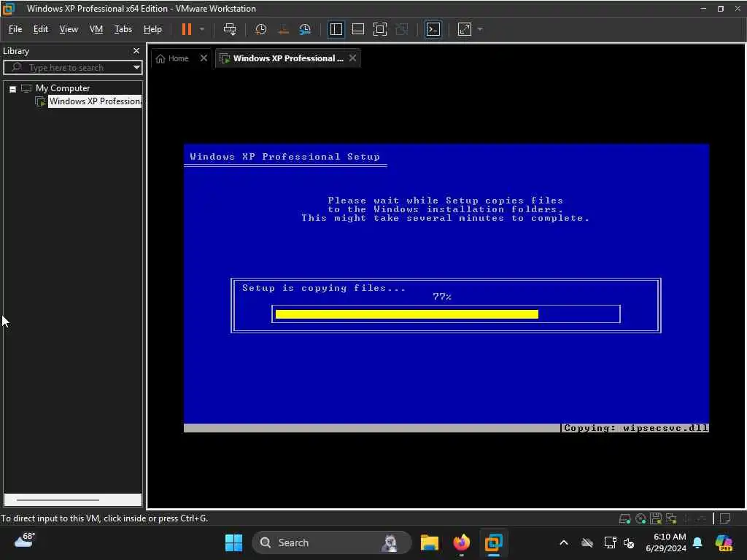
Task: Select My Computer in the library tree
Action: point(63,88)
